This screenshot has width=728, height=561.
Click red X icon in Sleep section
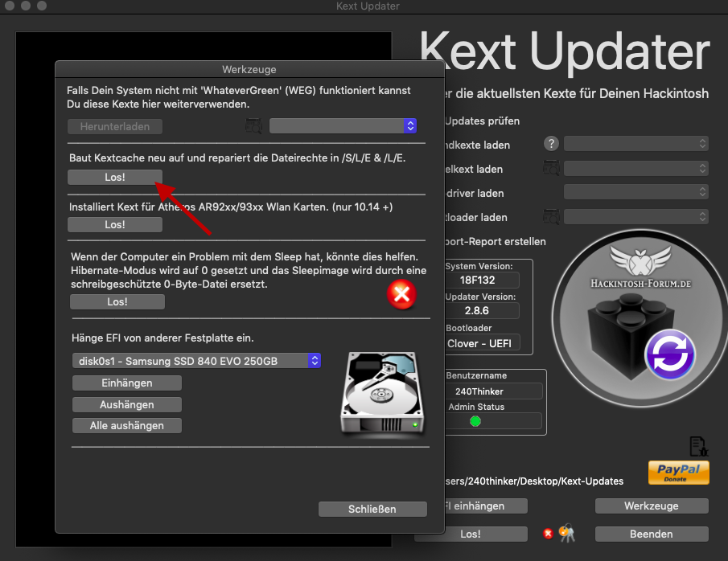click(x=401, y=293)
